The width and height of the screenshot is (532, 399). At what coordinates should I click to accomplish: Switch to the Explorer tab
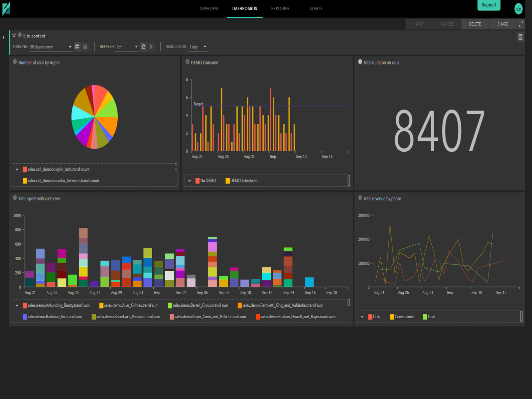(280, 9)
